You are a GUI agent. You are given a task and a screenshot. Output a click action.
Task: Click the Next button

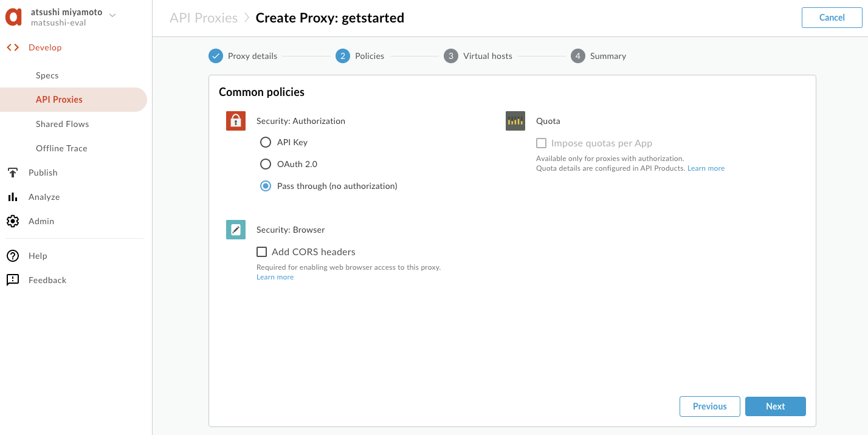776,406
